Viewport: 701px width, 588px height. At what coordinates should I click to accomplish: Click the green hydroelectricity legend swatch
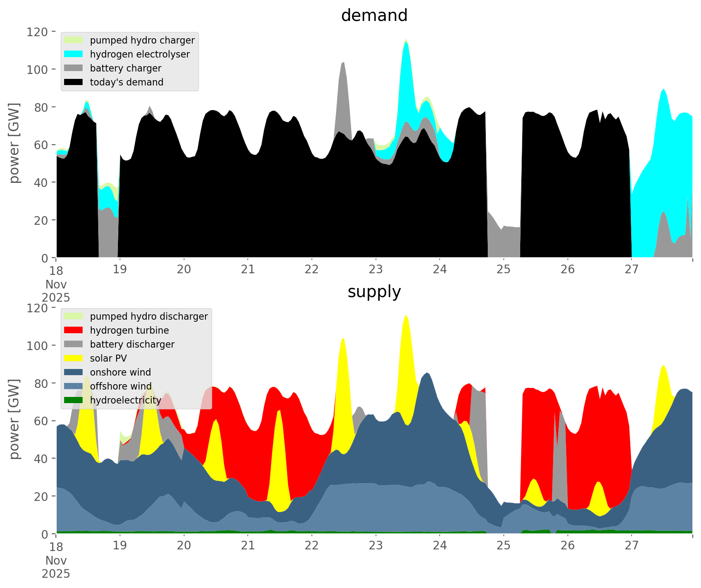[x=74, y=400]
